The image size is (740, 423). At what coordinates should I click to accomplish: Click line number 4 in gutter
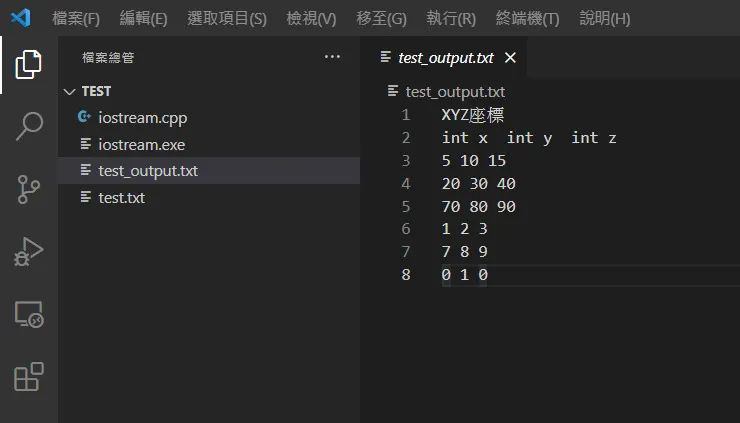coord(406,183)
